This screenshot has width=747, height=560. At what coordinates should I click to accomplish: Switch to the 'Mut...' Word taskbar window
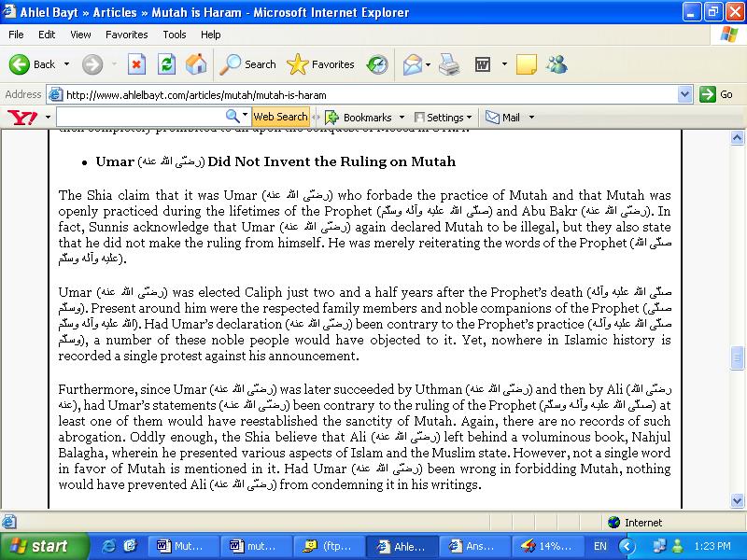pyautogui.click(x=183, y=546)
